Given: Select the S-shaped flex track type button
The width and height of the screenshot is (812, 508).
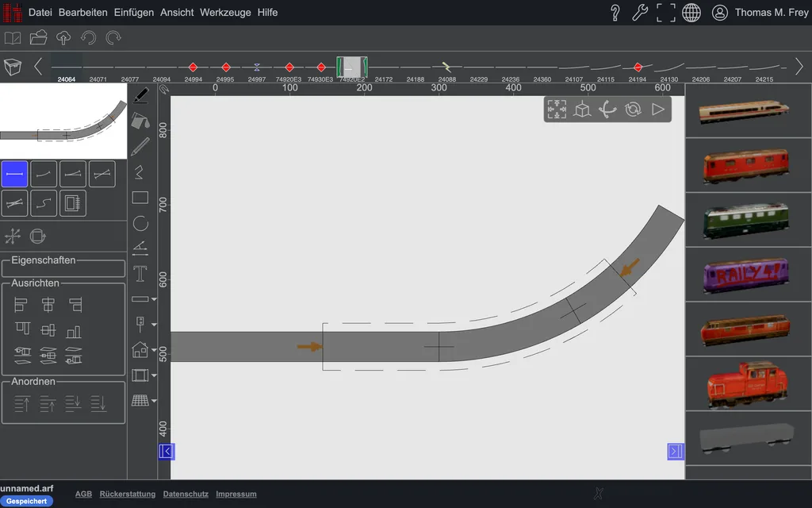Looking at the screenshot, I should click(x=44, y=203).
